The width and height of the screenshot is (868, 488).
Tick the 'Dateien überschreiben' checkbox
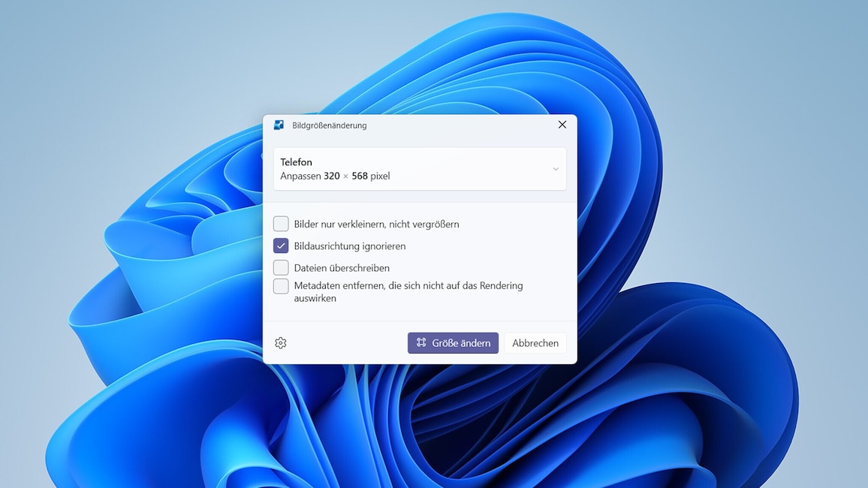coord(281,268)
